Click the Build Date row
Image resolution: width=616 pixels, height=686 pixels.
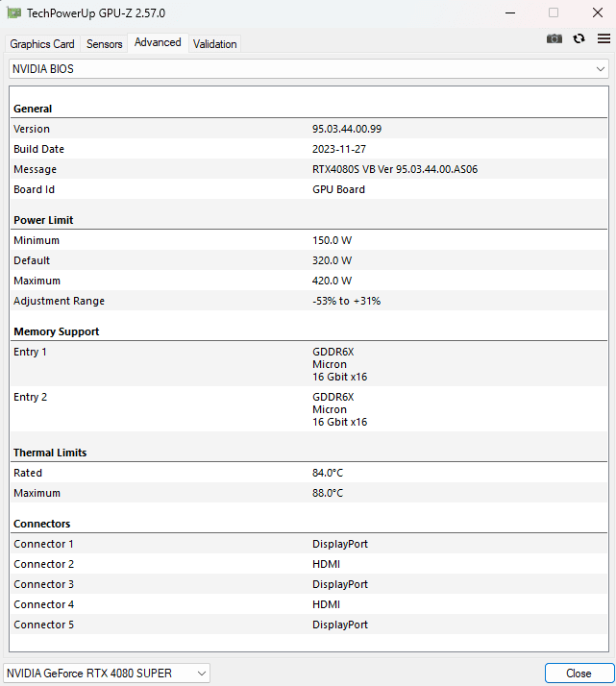point(308,149)
